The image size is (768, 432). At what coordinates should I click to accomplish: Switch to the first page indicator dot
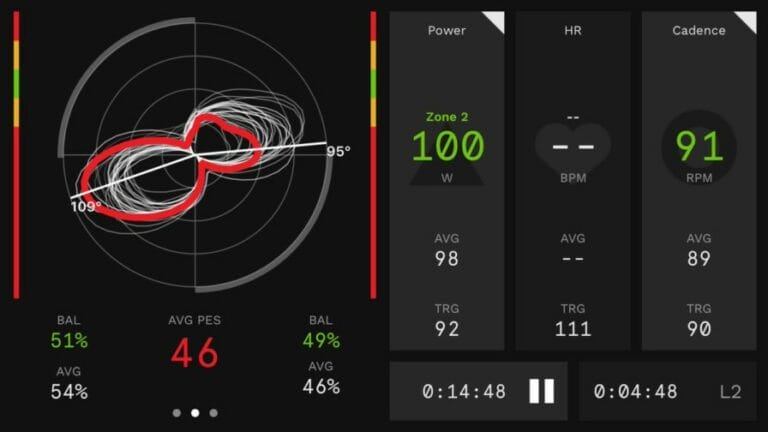(x=177, y=412)
